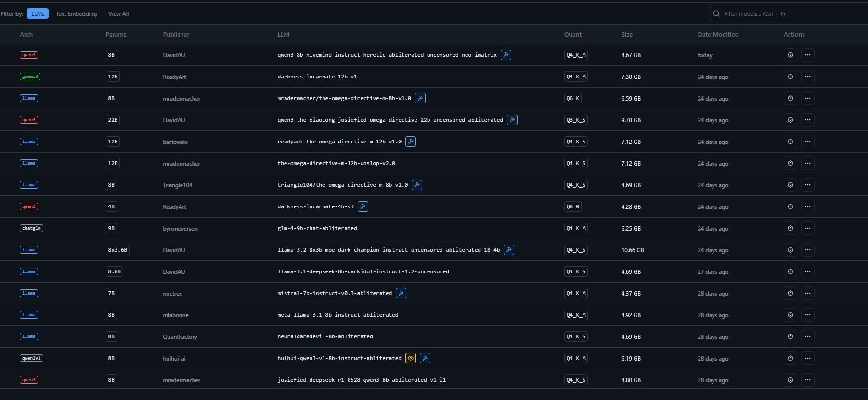Click the '27 days ago' date cell
Image resolution: width=868 pixels, height=400 pixels.
pyautogui.click(x=713, y=272)
